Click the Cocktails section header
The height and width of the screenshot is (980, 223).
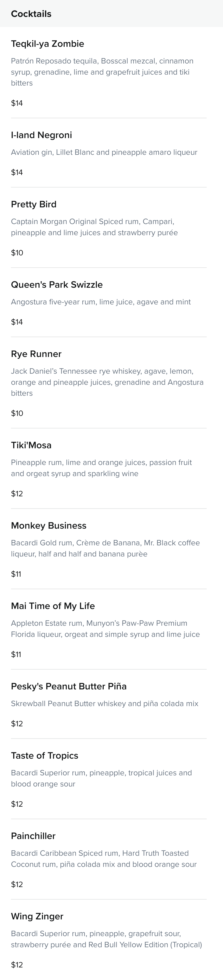(x=31, y=14)
